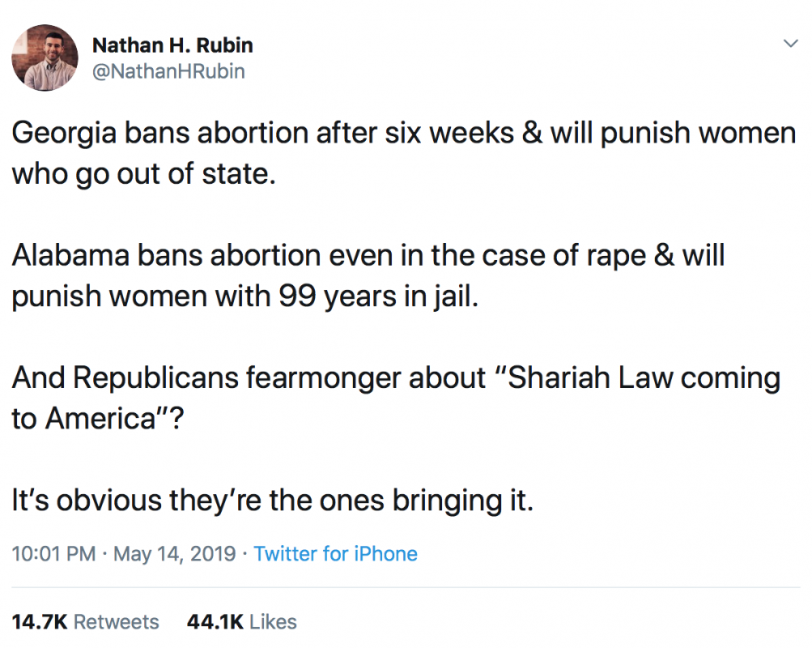The width and height of the screenshot is (812, 648).
Task: Click the divider line above retweet stats
Action: tap(406, 587)
